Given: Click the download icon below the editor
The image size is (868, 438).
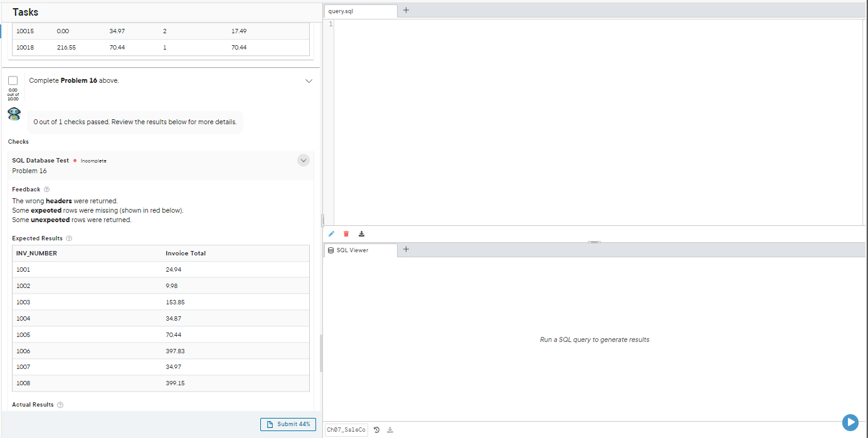Looking at the screenshot, I should pyautogui.click(x=361, y=234).
